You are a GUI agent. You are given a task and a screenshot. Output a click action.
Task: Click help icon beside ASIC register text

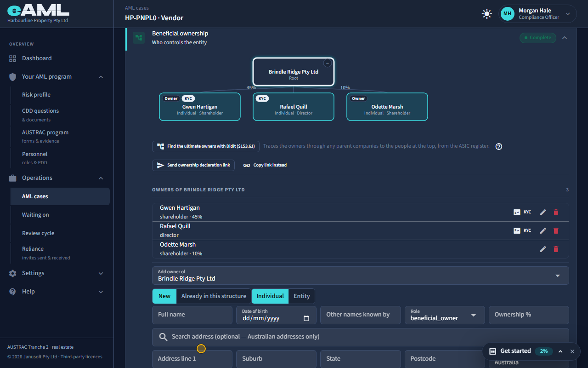(x=499, y=146)
